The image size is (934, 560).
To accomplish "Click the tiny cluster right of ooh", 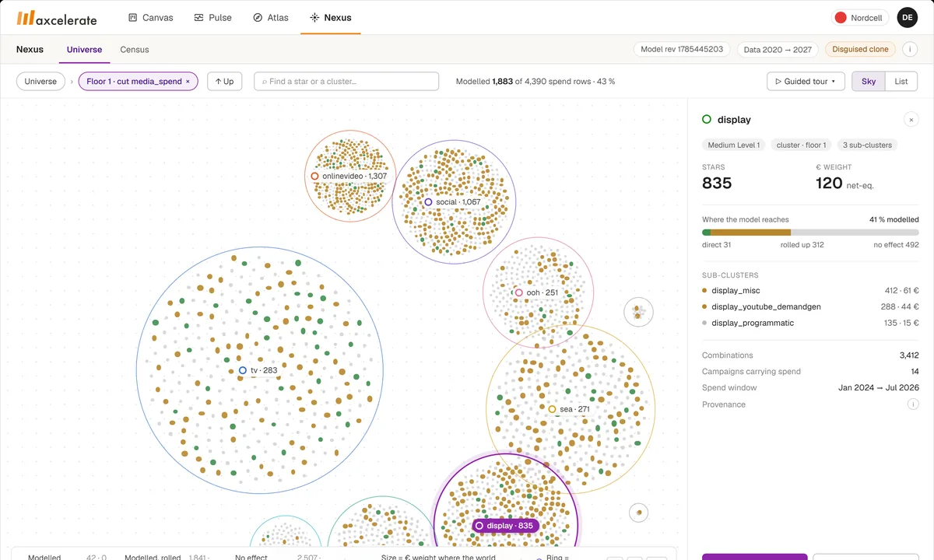I will click(x=638, y=312).
